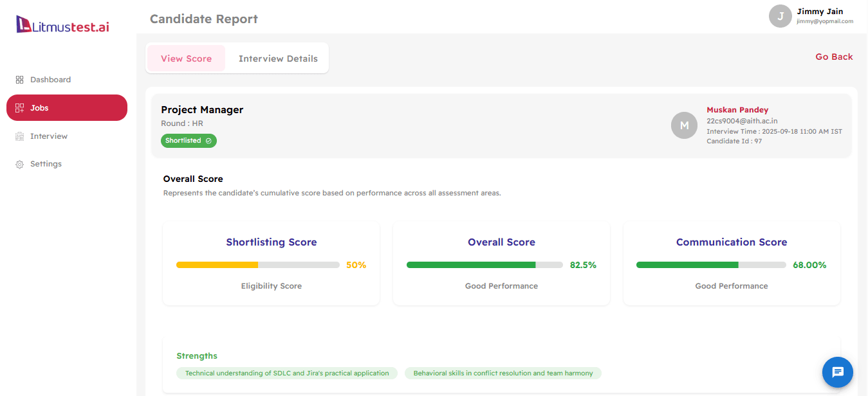This screenshot has width=868, height=396.
Task: Click the Go Back link
Action: 833,57
